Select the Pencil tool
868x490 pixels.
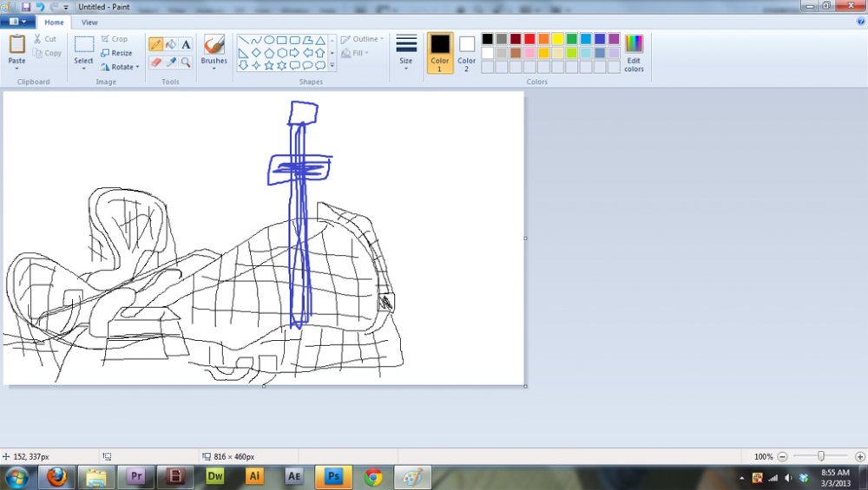tap(156, 44)
